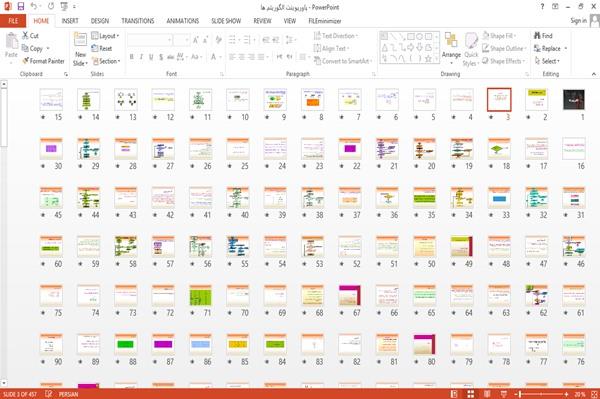This screenshot has height=399, width=600.
Task: Switch to Reading view icon in status bar
Action: pos(487,394)
